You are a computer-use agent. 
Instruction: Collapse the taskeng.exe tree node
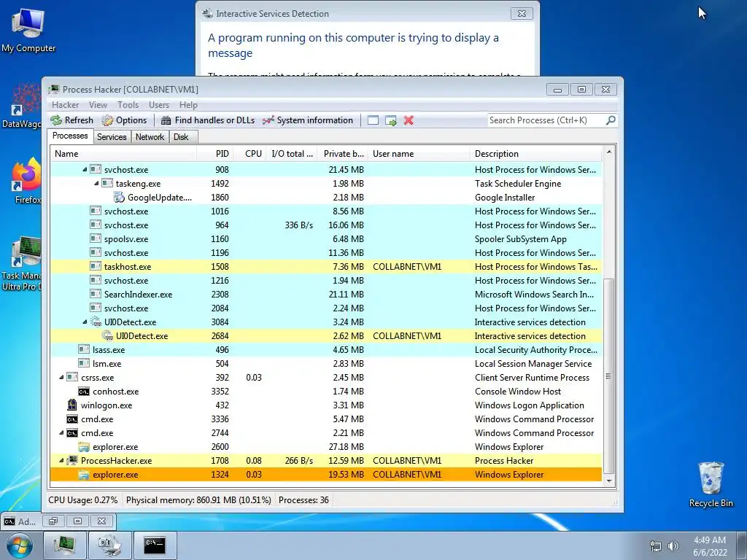coord(96,183)
